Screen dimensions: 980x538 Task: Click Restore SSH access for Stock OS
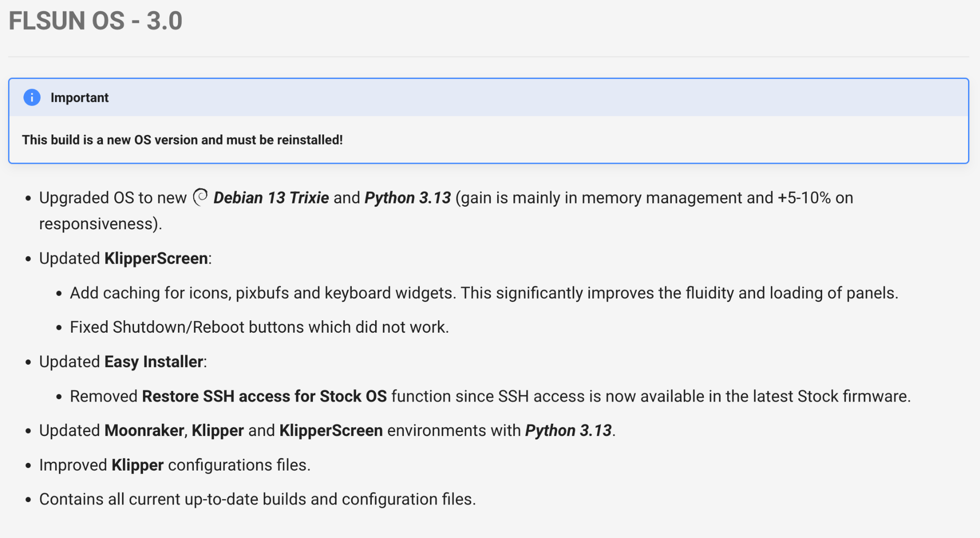(x=264, y=396)
